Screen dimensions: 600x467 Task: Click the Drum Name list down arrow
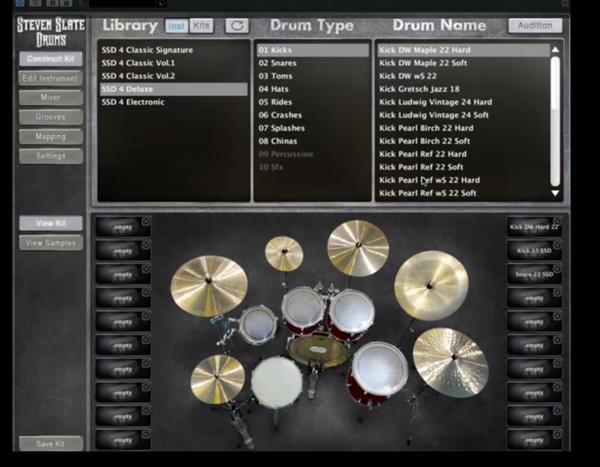(x=555, y=193)
